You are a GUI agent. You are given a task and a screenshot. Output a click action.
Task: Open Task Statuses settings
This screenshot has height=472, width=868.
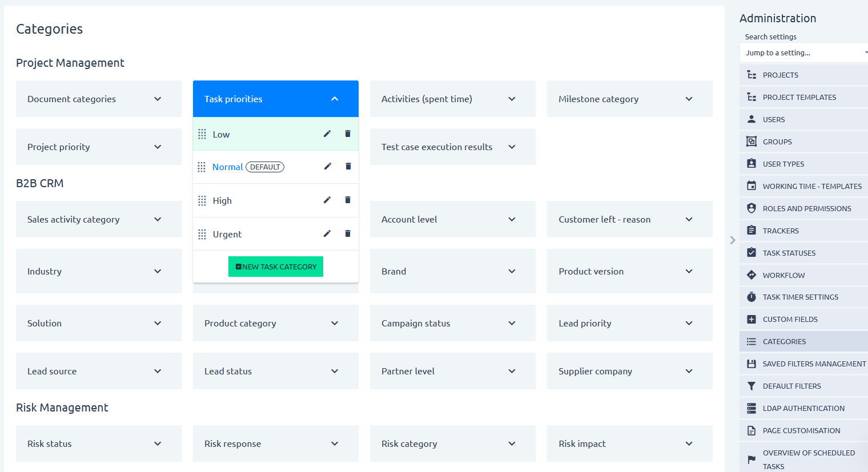point(789,253)
